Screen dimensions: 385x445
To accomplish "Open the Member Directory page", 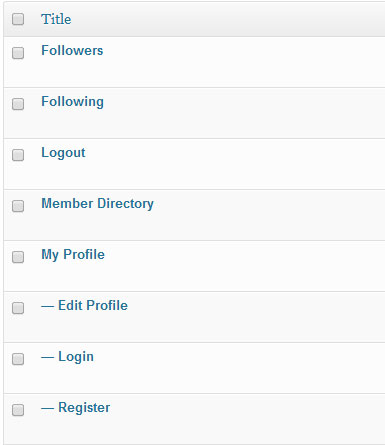I will coord(97,204).
